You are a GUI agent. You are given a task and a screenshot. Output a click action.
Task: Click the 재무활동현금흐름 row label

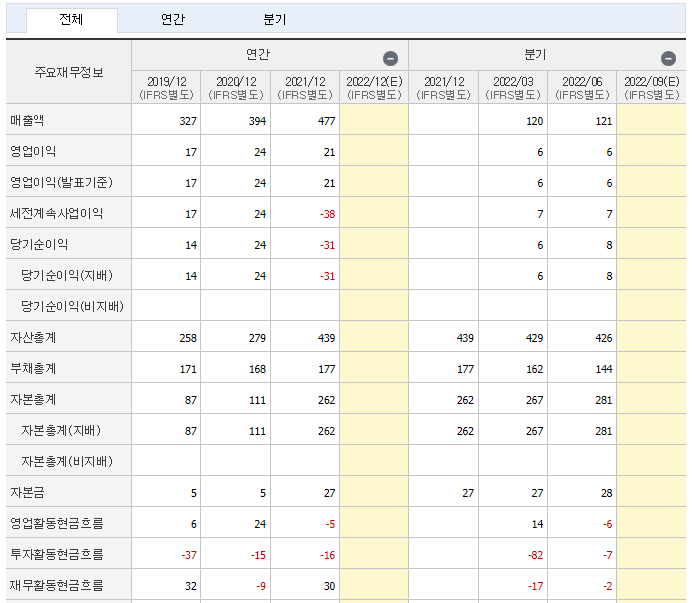[x=56, y=585]
